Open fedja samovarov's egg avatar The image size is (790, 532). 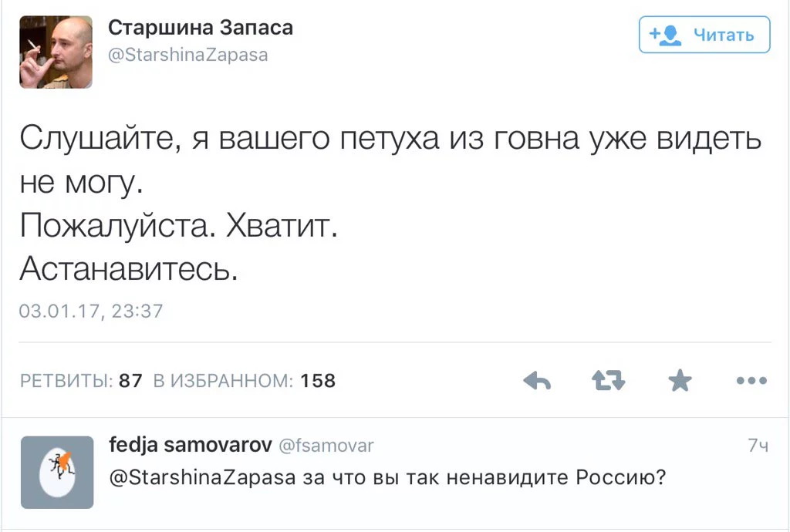point(56,472)
